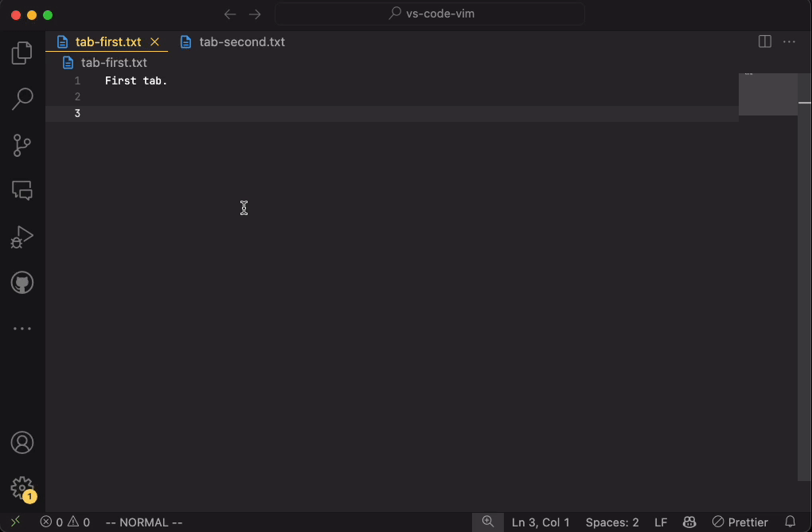Open the Explorer view icon
The width and height of the screenshot is (812, 532).
[21, 53]
